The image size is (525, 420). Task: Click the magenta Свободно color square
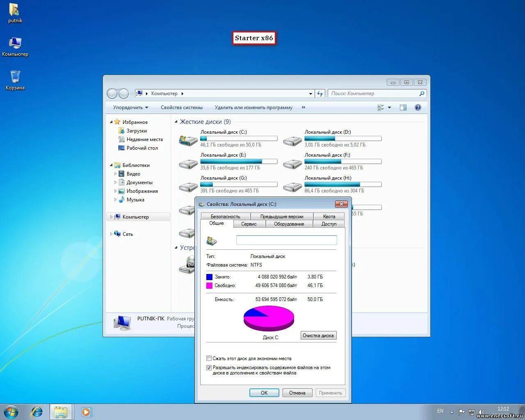tap(210, 285)
